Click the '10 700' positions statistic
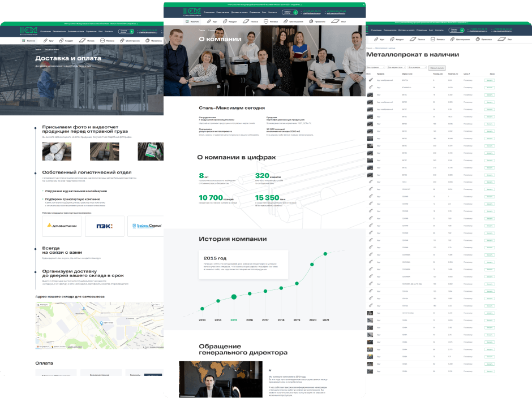 211,198
